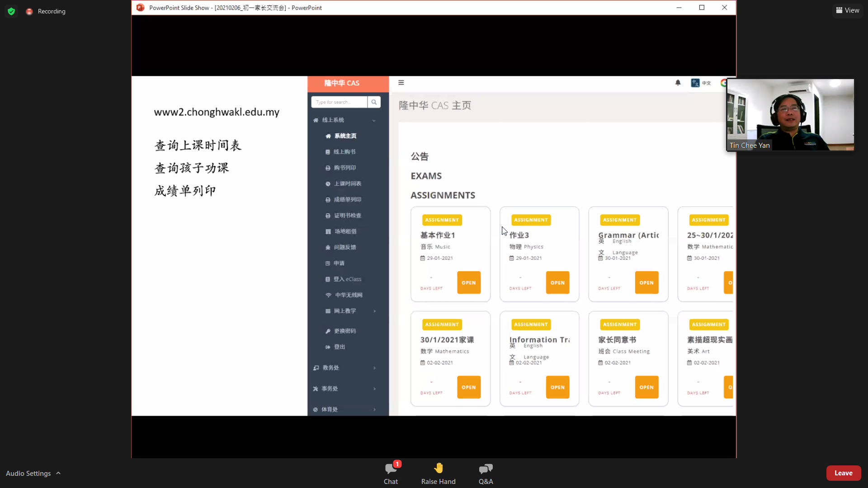Open Grammar English assignment
Screen dimensions: 868x488
(x=646, y=282)
